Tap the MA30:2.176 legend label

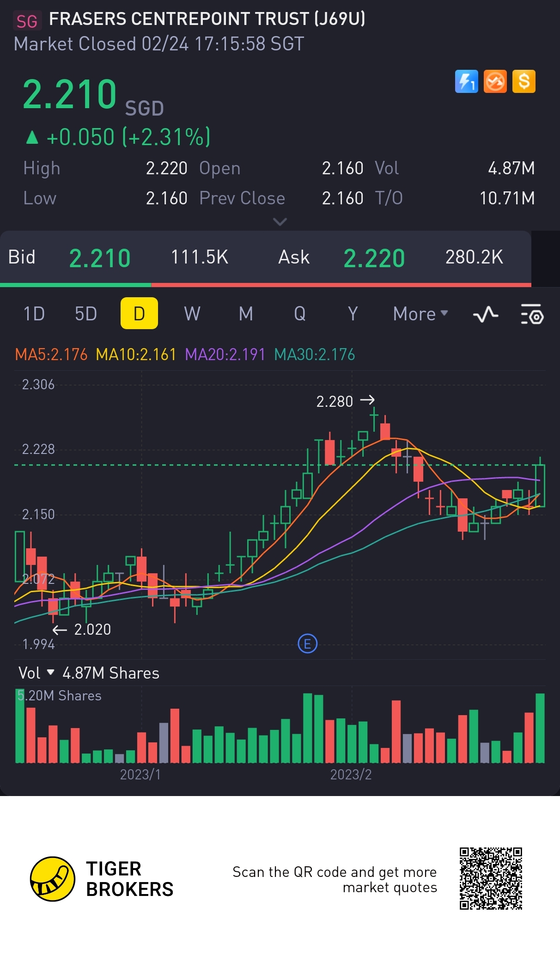(315, 355)
